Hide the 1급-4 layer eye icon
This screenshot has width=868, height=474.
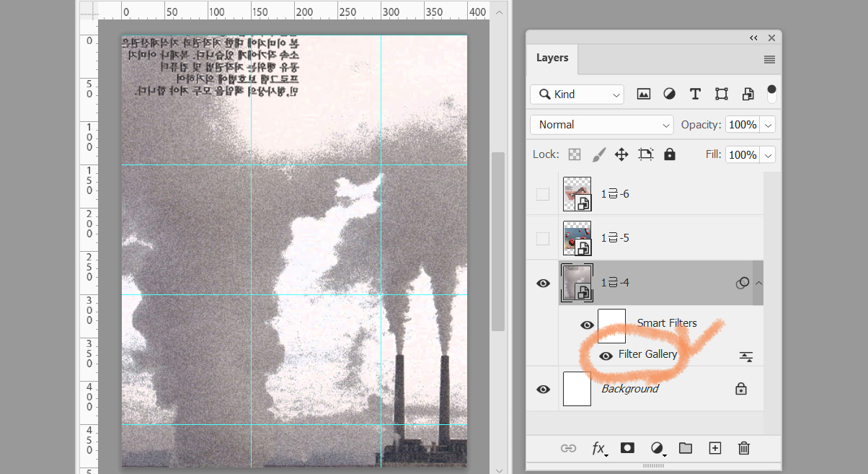point(543,283)
